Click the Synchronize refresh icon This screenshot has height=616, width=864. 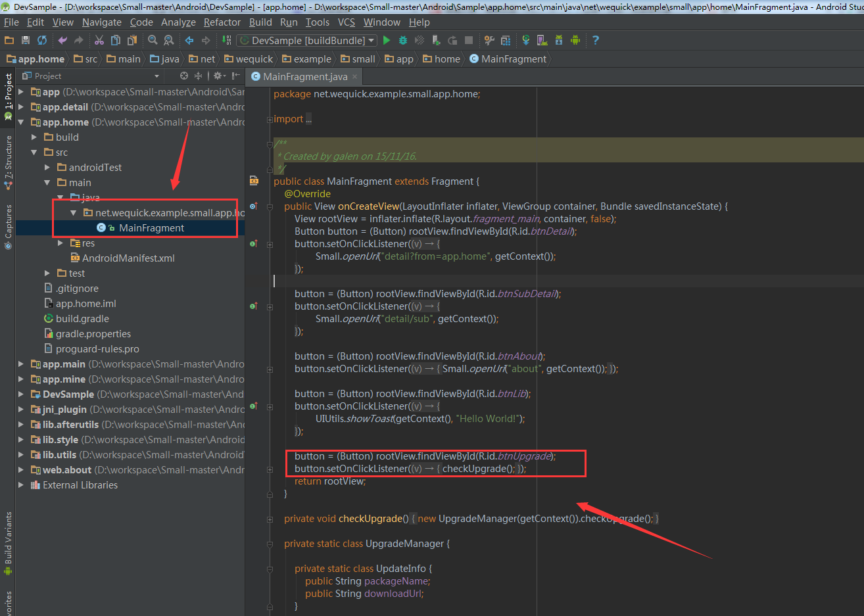pos(42,40)
